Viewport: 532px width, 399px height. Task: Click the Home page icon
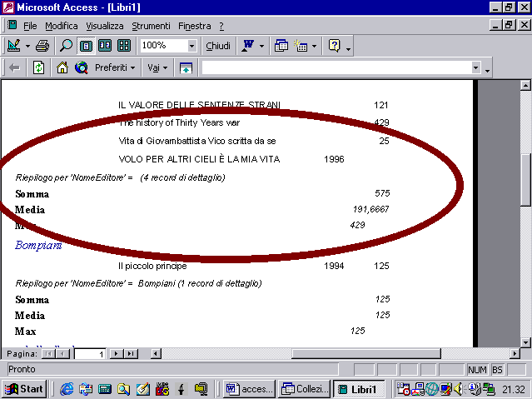point(62,67)
